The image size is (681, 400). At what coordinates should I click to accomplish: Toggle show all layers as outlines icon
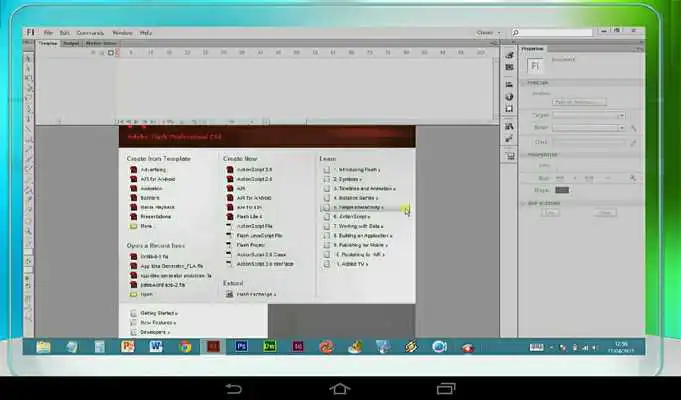point(111,53)
